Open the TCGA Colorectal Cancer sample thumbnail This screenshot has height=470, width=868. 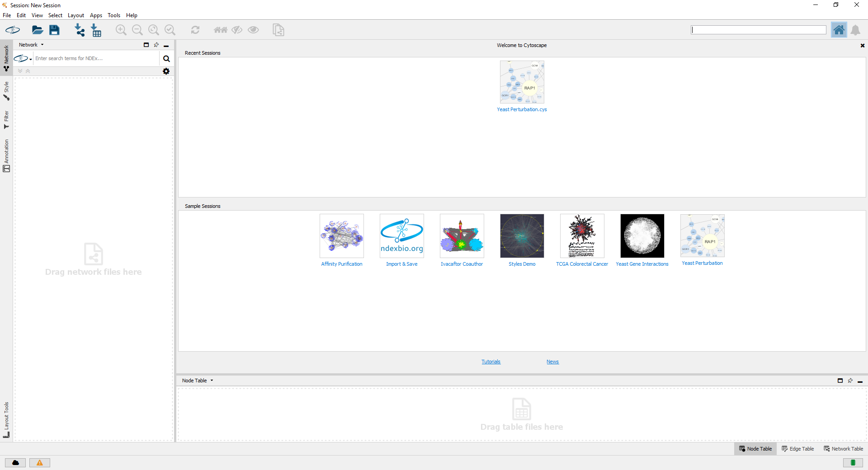point(582,236)
